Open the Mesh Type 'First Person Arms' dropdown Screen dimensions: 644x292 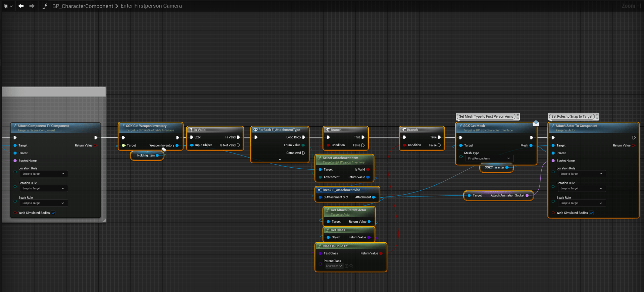click(489, 159)
